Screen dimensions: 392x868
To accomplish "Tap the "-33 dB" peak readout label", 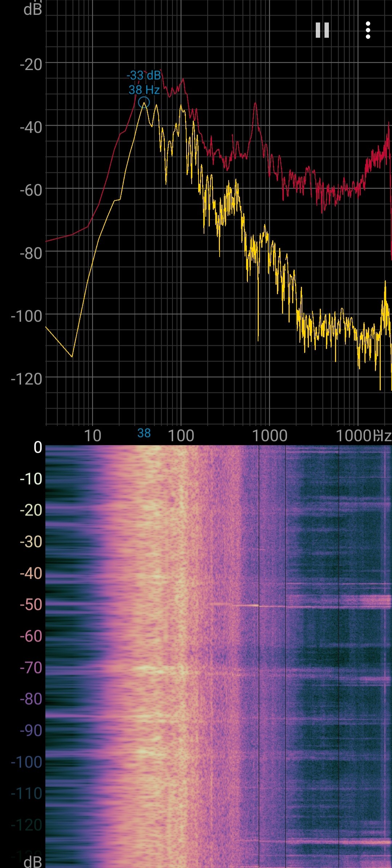I will click(x=144, y=76).
